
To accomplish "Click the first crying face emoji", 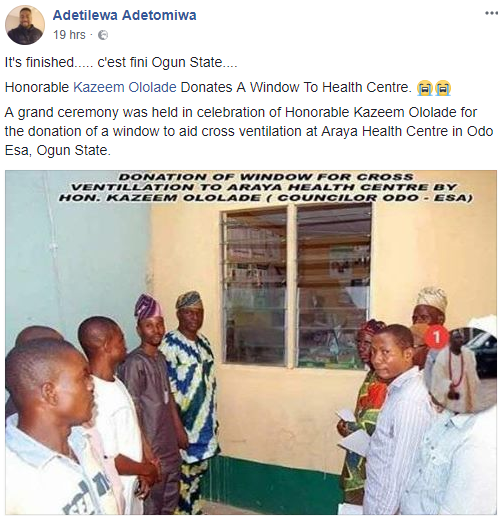I will click(x=424, y=88).
